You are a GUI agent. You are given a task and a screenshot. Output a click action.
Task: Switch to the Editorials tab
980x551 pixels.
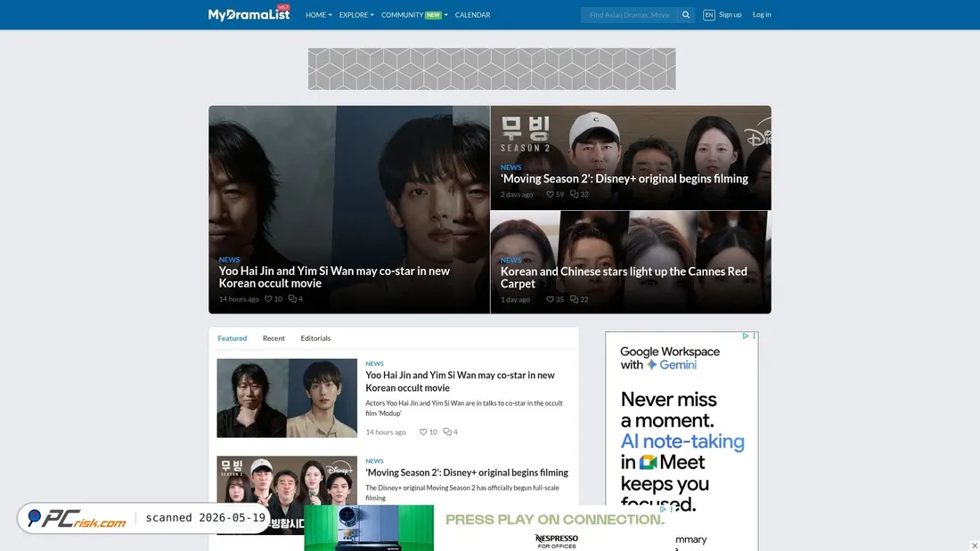(x=315, y=338)
